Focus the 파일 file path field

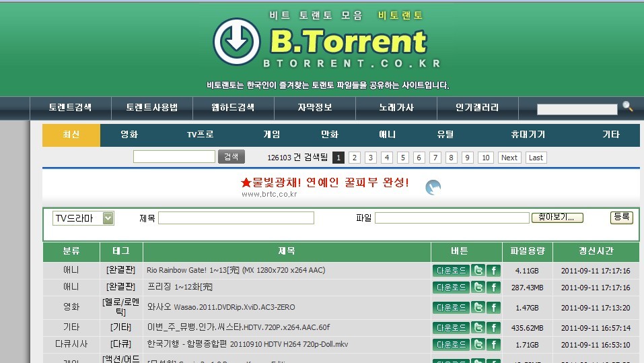(452, 218)
